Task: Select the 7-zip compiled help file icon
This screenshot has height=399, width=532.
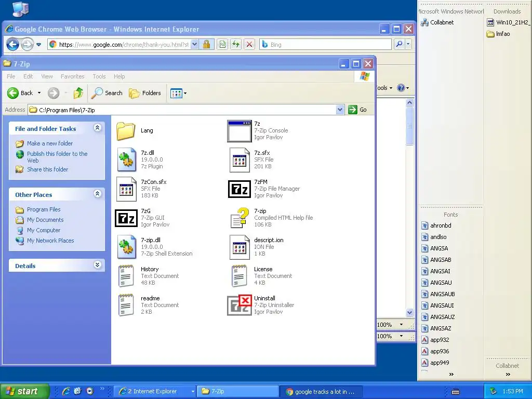Action: tap(240, 218)
